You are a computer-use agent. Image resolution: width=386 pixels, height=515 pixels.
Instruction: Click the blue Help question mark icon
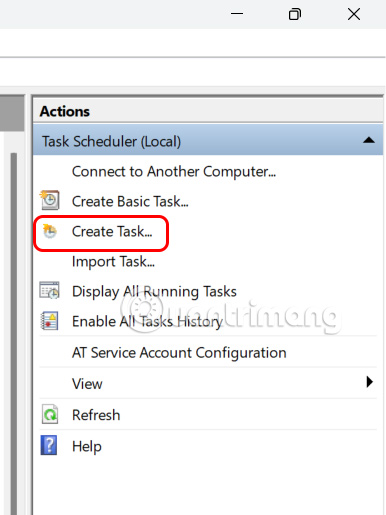tap(49, 445)
